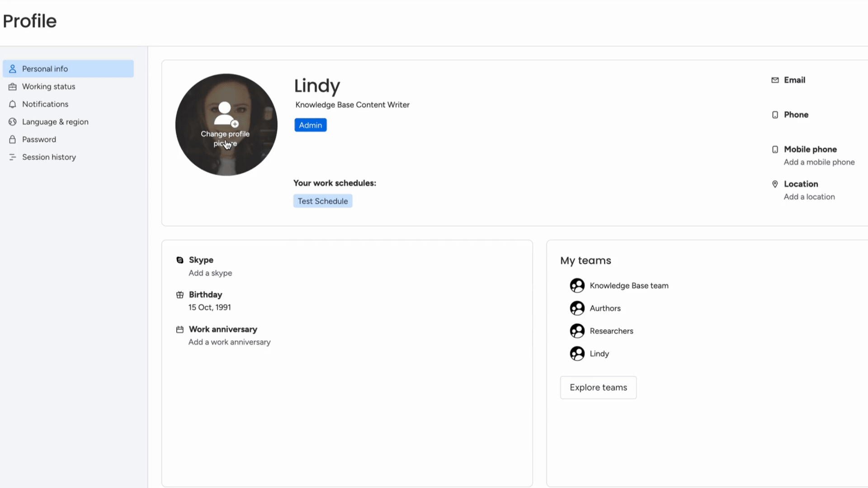Image resolution: width=868 pixels, height=488 pixels.
Task: Click the Explore teams button
Action: [x=598, y=387]
